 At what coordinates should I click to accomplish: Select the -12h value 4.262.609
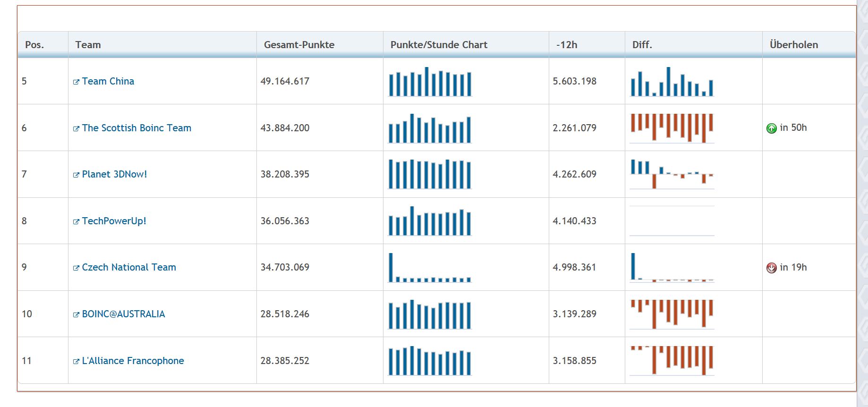coord(574,174)
